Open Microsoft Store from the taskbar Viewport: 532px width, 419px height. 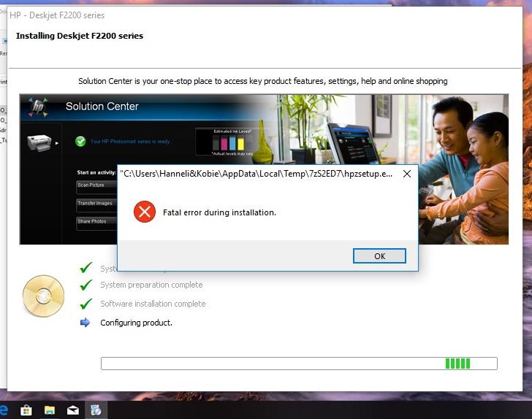point(26,410)
